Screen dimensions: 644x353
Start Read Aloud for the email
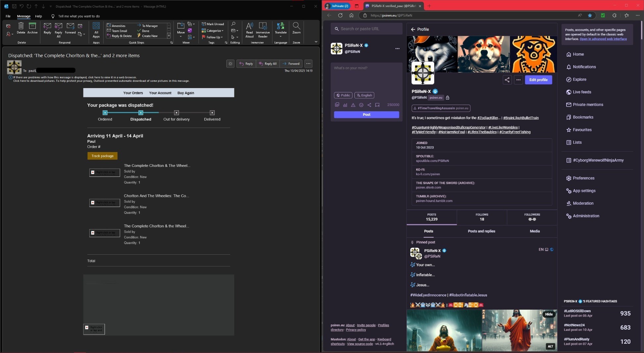coord(250,30)
